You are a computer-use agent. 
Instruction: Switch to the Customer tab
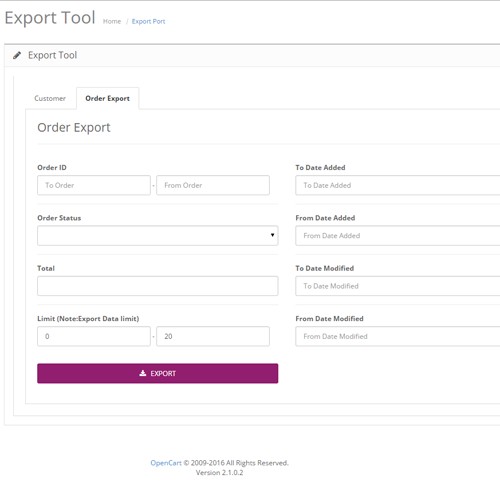[50, 98]
